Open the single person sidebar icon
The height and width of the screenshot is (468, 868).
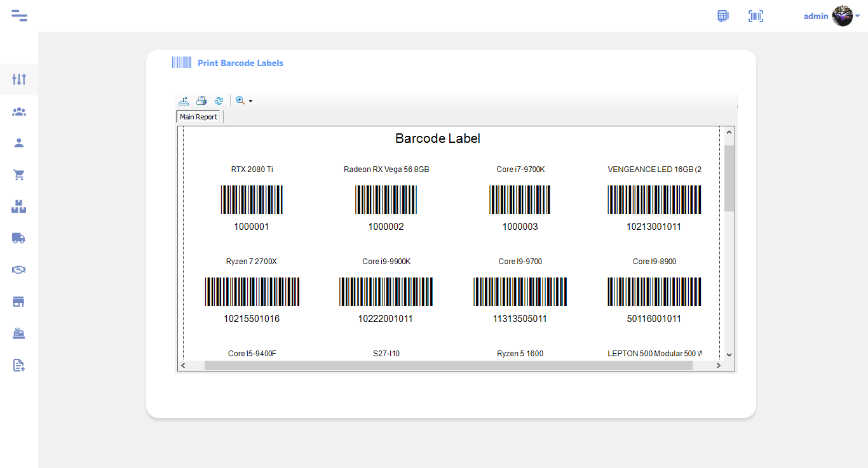[x=19, y=143]
